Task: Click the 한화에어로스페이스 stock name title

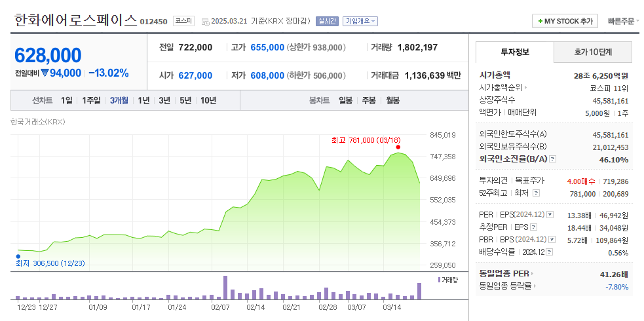Action: click(75, 20)
